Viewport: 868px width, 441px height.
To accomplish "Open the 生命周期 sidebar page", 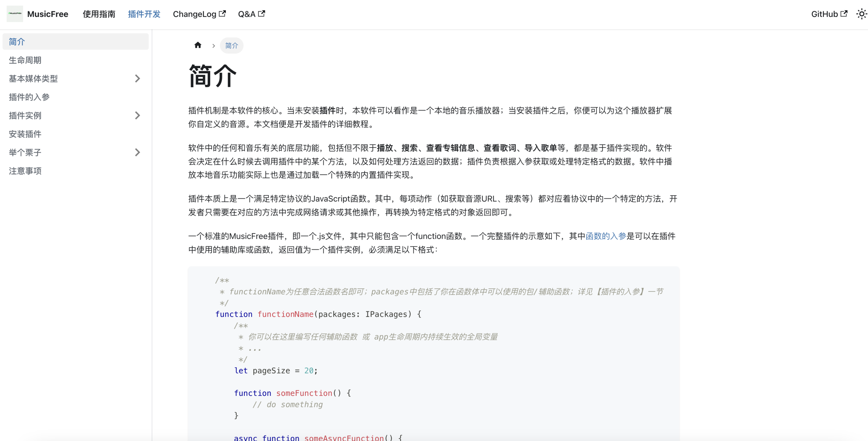I will point(25,60).
